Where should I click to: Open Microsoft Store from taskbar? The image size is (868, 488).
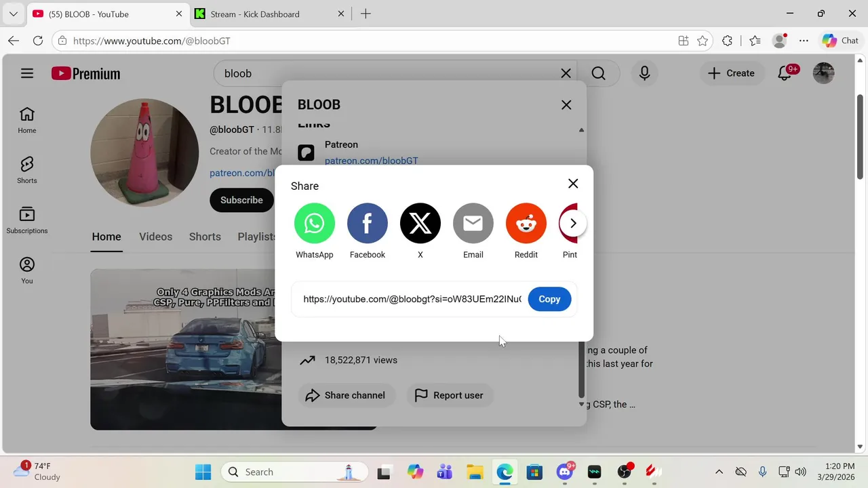tap(534, 472)
